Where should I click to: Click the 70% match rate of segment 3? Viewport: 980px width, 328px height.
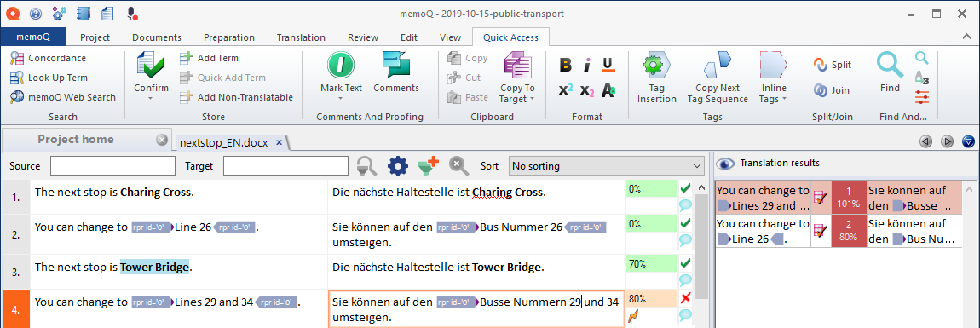tap(650, 264)
